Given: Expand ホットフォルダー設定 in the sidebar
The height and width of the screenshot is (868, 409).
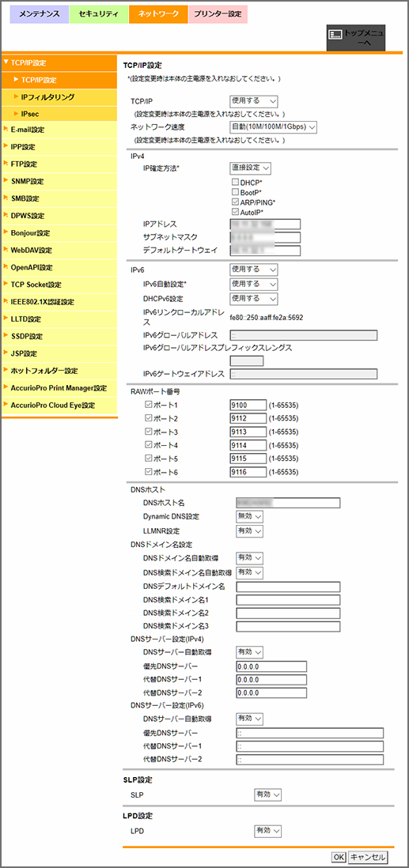Looking at the screenshot, I should click(x=59, y=370).
